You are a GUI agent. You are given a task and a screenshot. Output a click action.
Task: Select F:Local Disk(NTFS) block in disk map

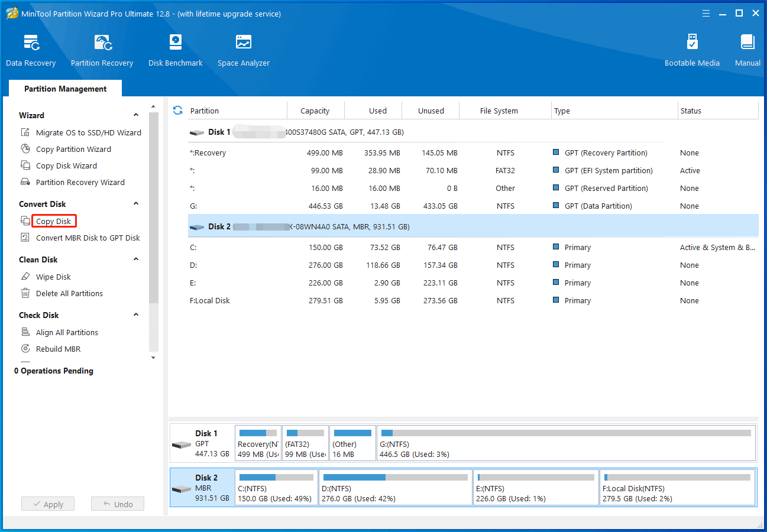[678, 488]
